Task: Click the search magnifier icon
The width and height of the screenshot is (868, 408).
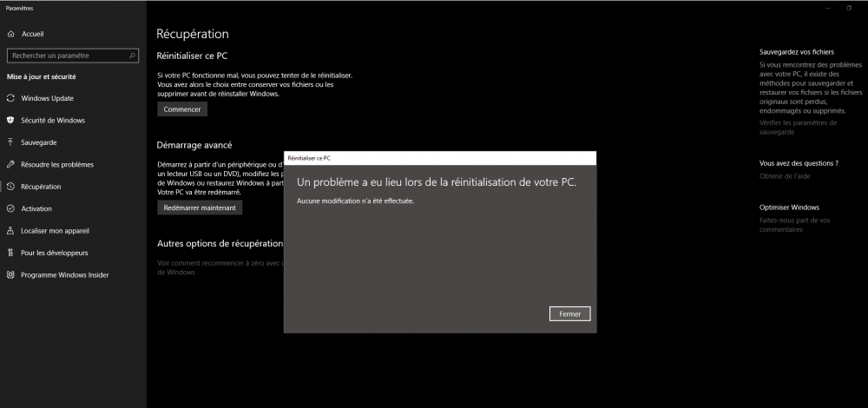Action: tap(132, 56)
